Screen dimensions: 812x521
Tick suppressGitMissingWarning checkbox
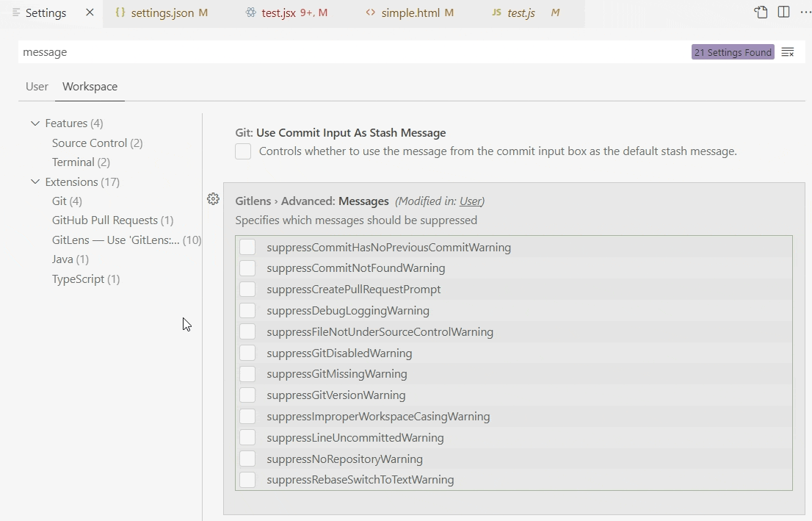click(x=247, y=374)
